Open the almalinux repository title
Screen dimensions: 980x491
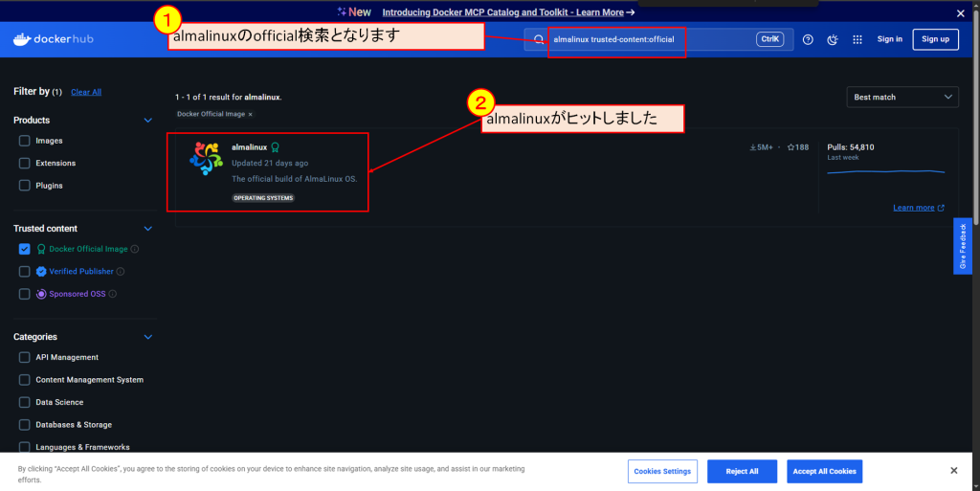click(250, 147)
